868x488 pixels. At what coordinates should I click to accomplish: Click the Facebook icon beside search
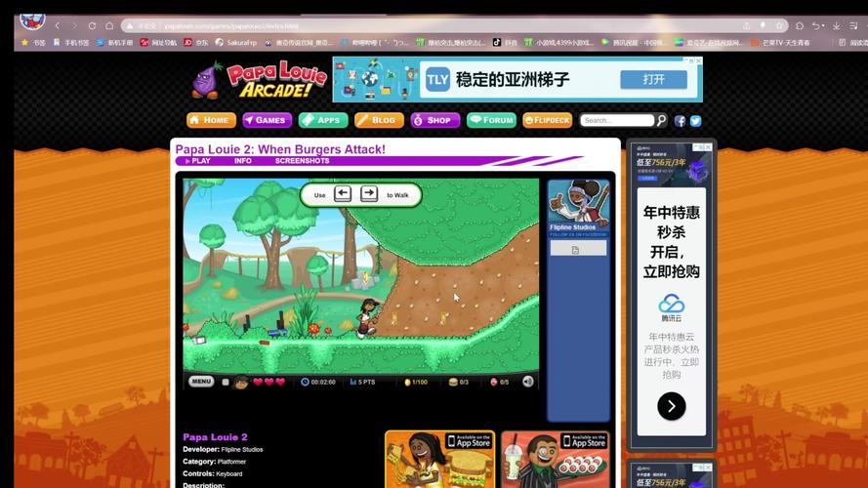coord(680,121)
